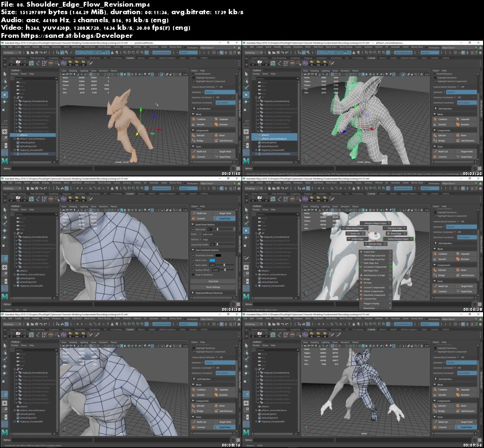484x448 pixels.
Task: Collapse the Quad Draw Options section in the 00:04:58 frame
Action: 193,225
